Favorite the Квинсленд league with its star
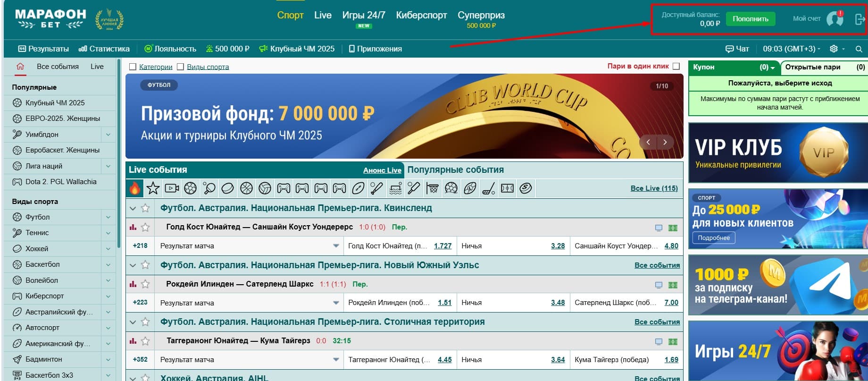Viewport: 868px width, 381px height. pos(145,208)
